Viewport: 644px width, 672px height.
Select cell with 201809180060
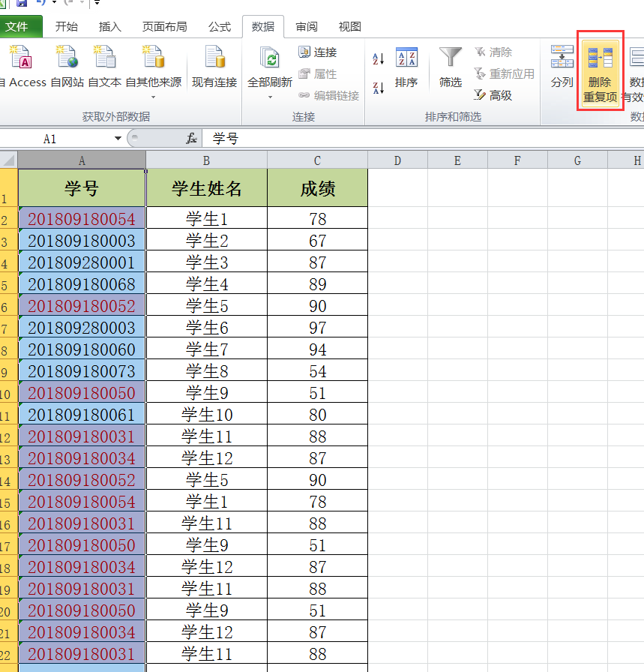click(x=82, y=349)
